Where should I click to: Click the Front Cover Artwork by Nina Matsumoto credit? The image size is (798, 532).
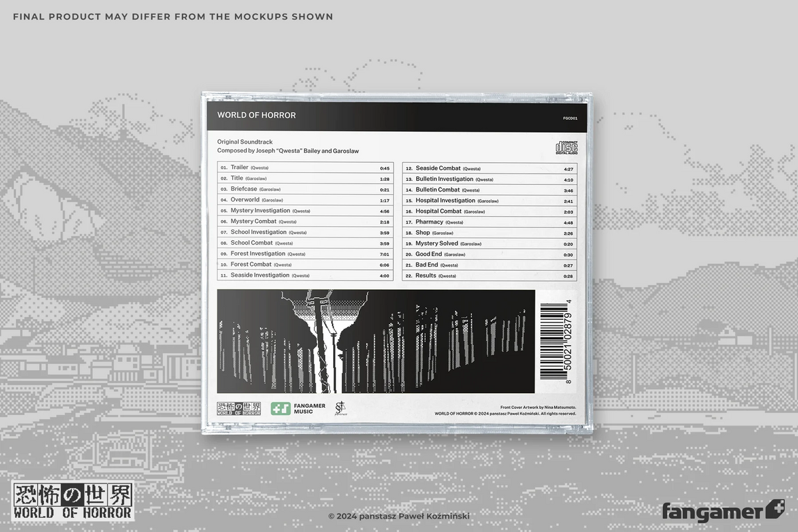click(538, 406)
